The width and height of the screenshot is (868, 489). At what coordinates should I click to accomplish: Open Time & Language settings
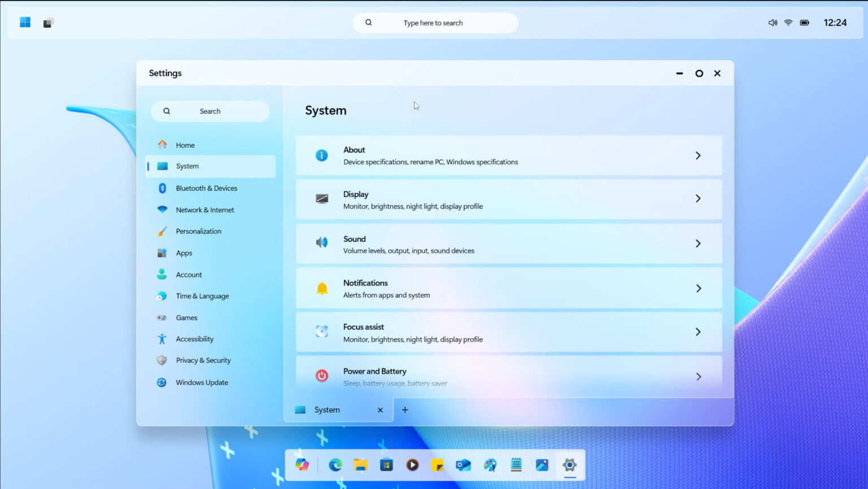(x=202, y=296)
